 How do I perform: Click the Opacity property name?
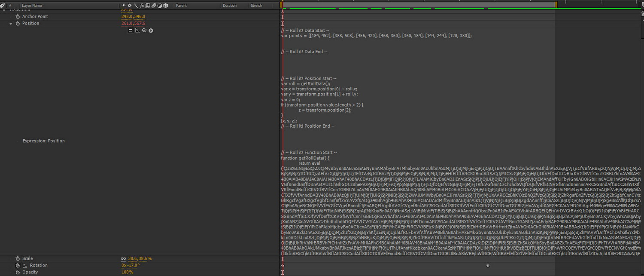30,272
